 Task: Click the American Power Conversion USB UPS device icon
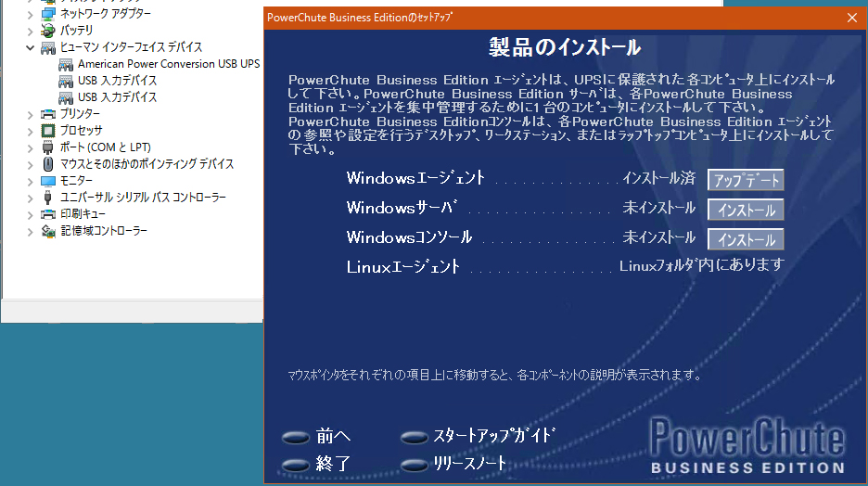click(x=66, y=64)
